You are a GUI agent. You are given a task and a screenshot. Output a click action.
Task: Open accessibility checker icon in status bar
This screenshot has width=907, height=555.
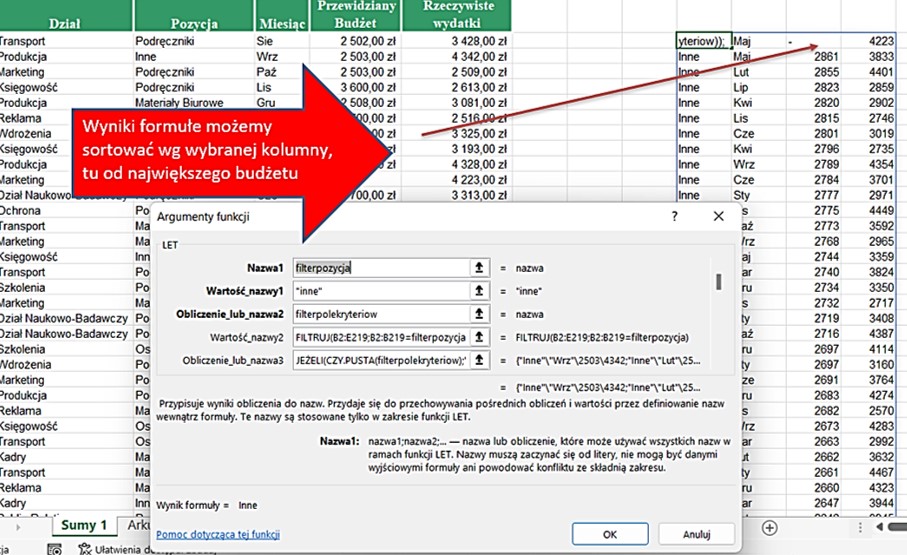[85, 549]
